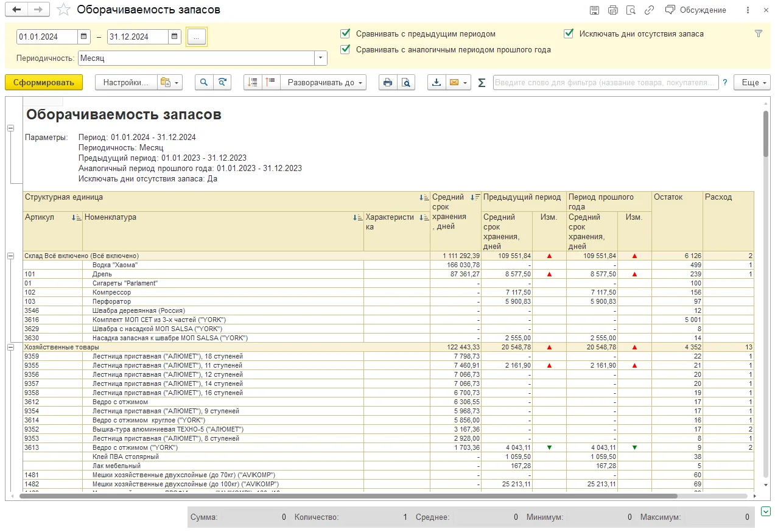
Task: Click the 'Водка "Хаома"' cell
Action: click(x=223, y=265)
